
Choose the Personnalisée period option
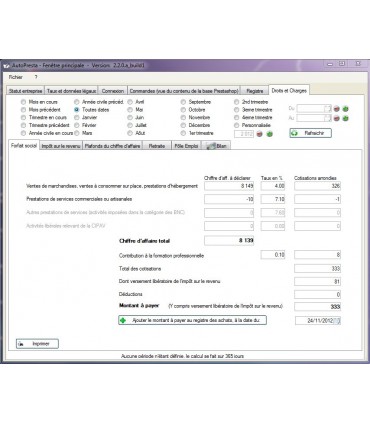pyautogui.click(x=237, y=125)
